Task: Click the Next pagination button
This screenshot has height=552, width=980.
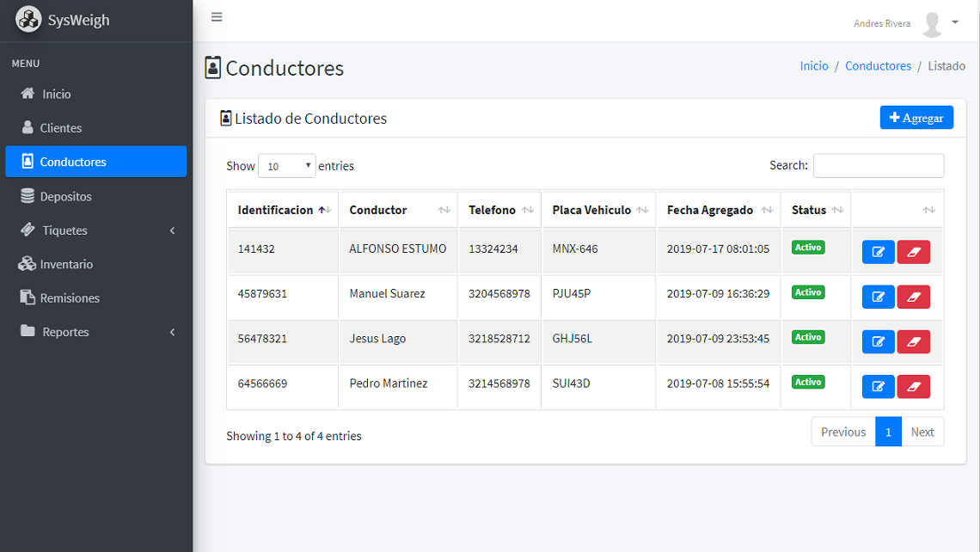Action: pos(922,432)
